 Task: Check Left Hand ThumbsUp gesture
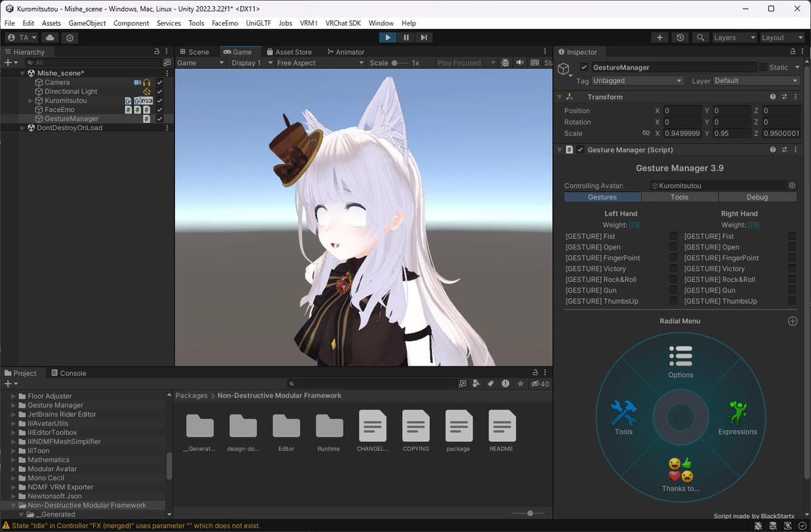coord(673,301)
